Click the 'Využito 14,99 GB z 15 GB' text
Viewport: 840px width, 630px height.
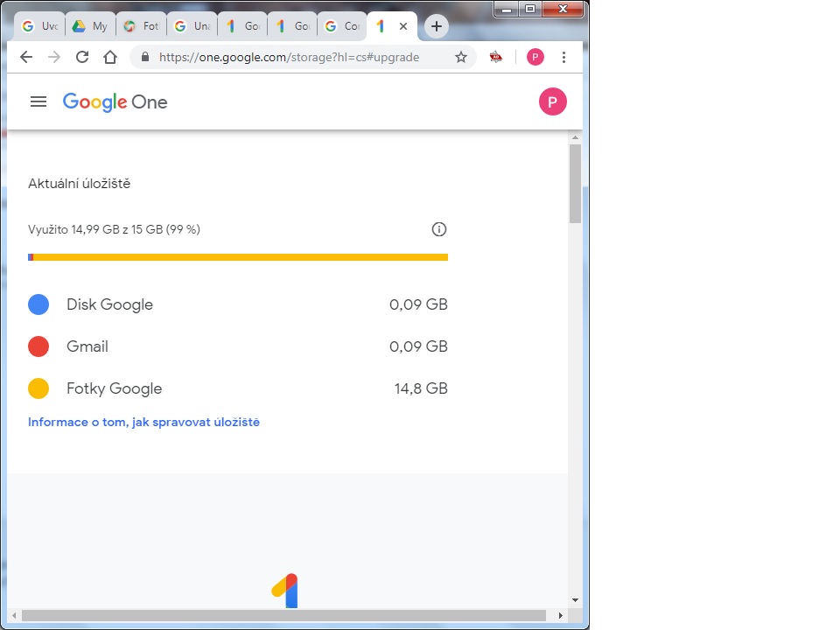[114, 229]
